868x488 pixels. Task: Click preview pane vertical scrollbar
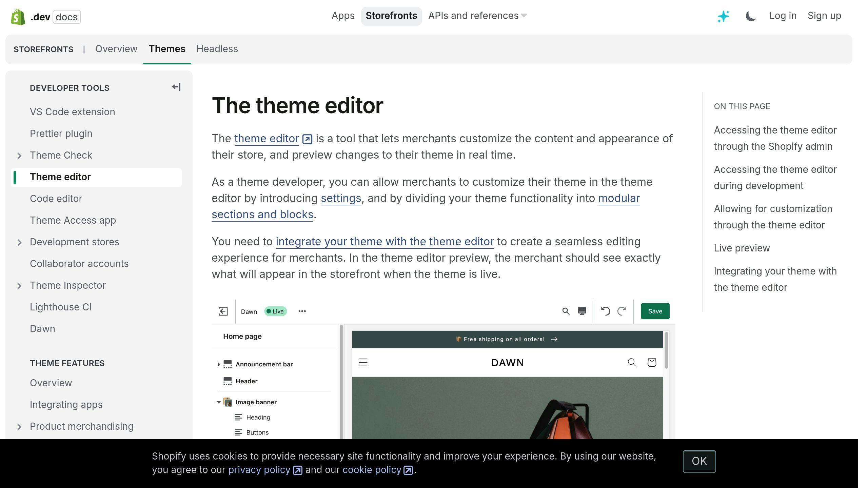[x=666, y=350]
